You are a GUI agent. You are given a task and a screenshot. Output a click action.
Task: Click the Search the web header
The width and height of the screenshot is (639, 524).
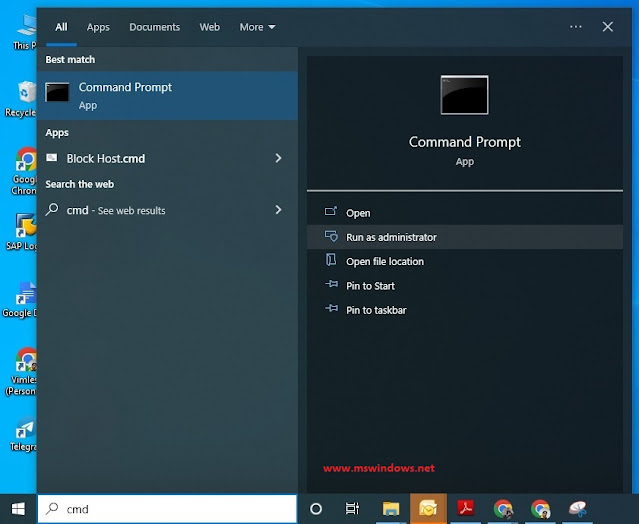[x=79, y=184]
